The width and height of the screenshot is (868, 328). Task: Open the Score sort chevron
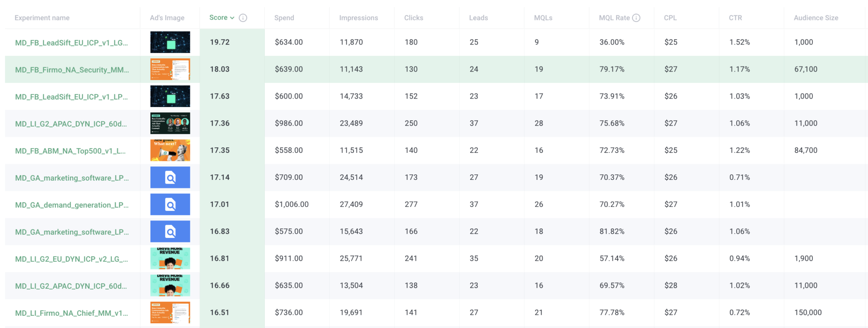point(231,18)
